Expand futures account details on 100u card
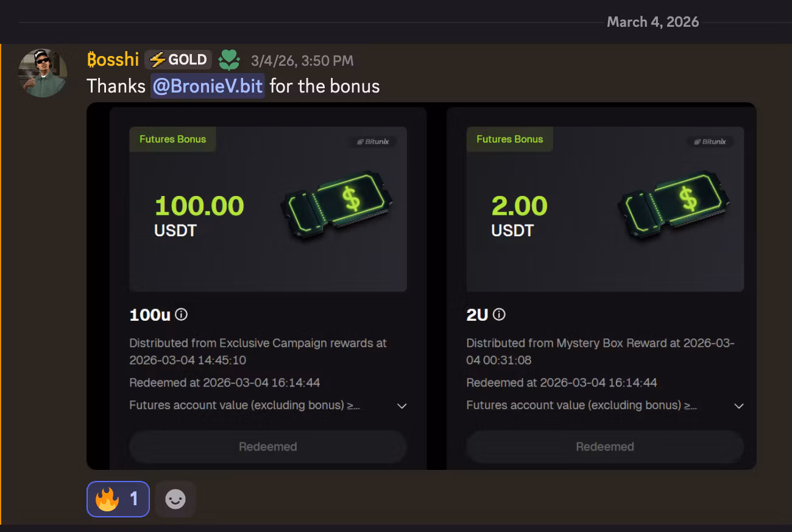 401,406
